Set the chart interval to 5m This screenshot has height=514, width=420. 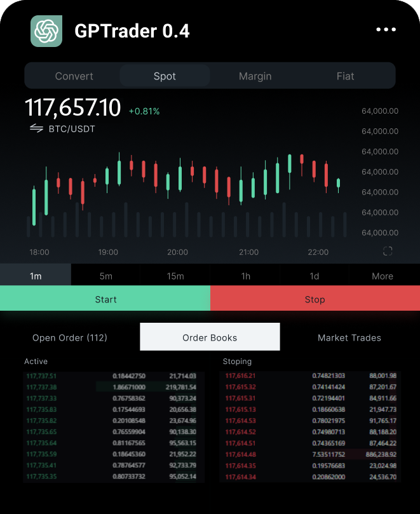click(x=105, y=276)
